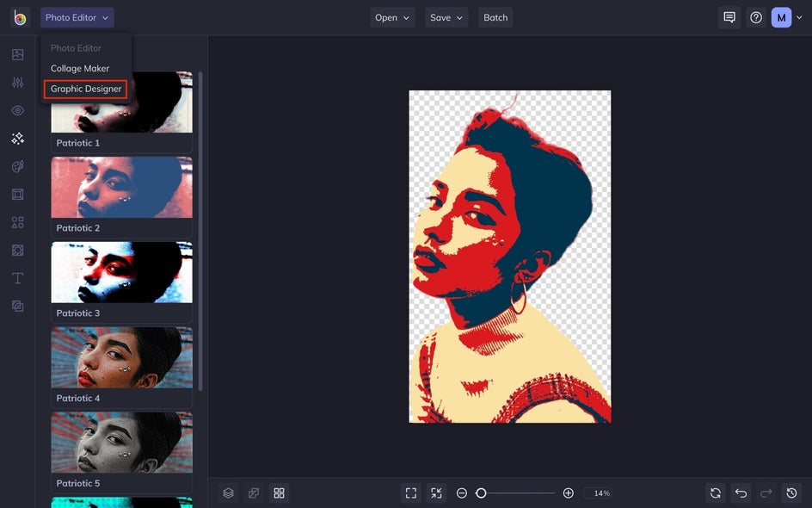The width and height of the screenshot is (812, 508).
Task: Click the zoom out minus icon
Action: [x=461, y=493]
